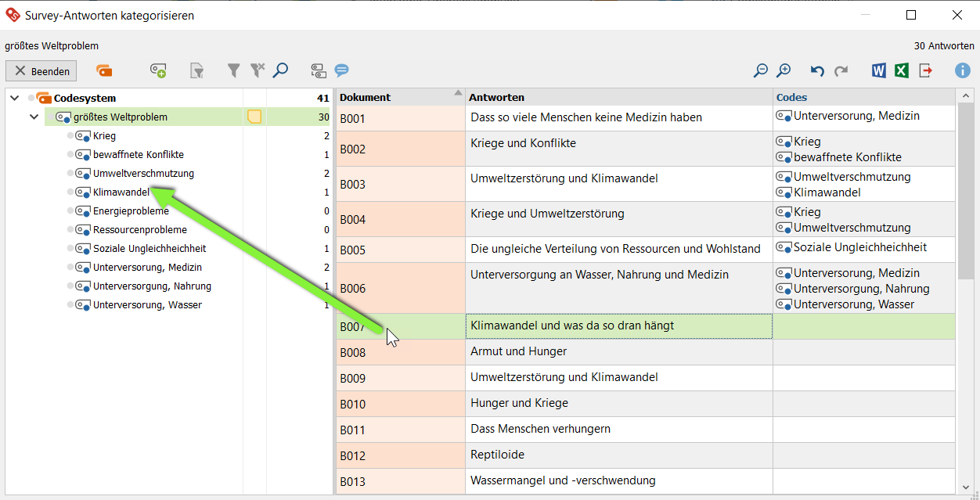
Task: Undo the last action with the arrow
Action: (x=817, y=71)
